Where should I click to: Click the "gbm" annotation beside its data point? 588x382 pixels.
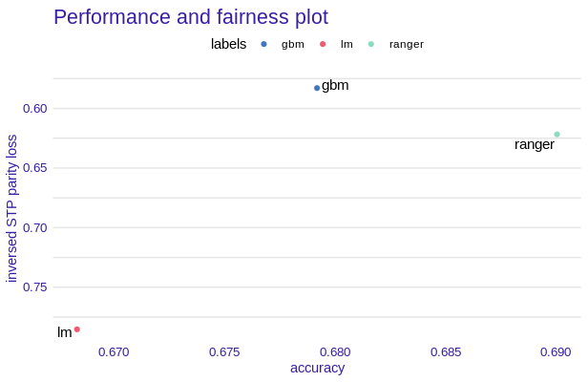point(335,85)
